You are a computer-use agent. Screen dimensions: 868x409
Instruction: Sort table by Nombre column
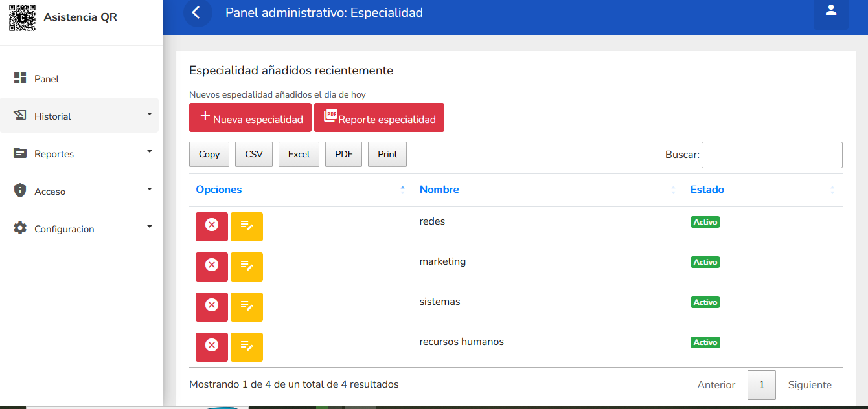pos(439,190)
